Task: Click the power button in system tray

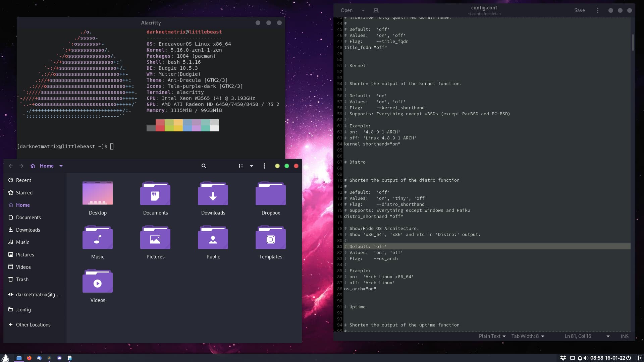Action: coord(629,358)
